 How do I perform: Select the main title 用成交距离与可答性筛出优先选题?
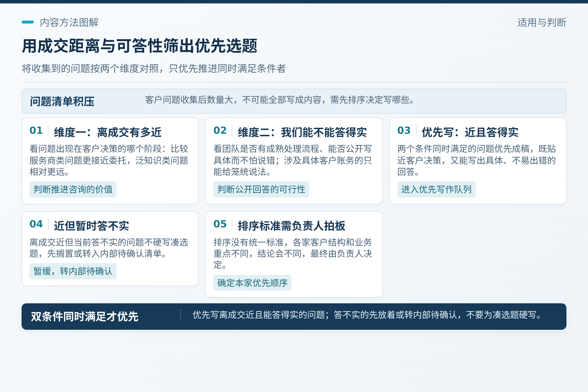click(139, 46)
